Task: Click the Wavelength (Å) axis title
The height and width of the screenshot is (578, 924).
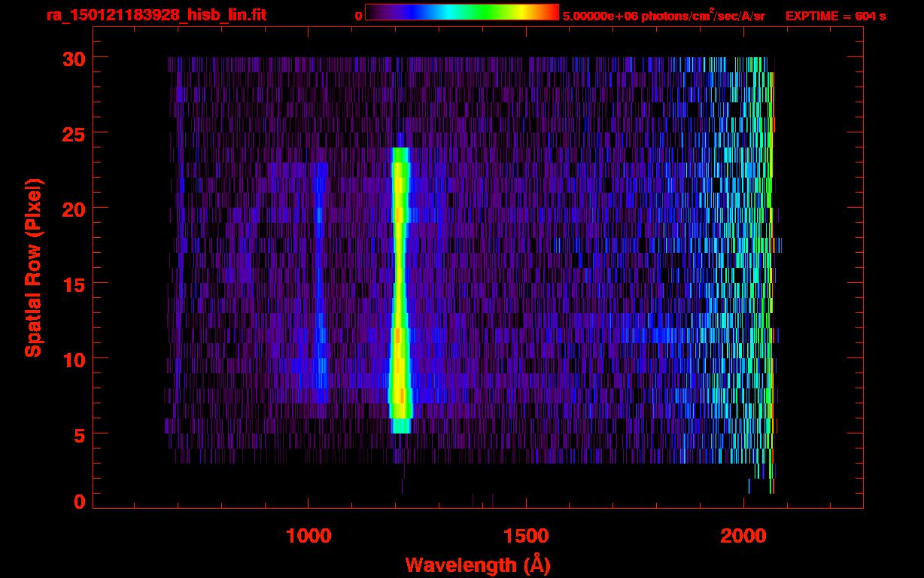Action: tap(477, 564)
